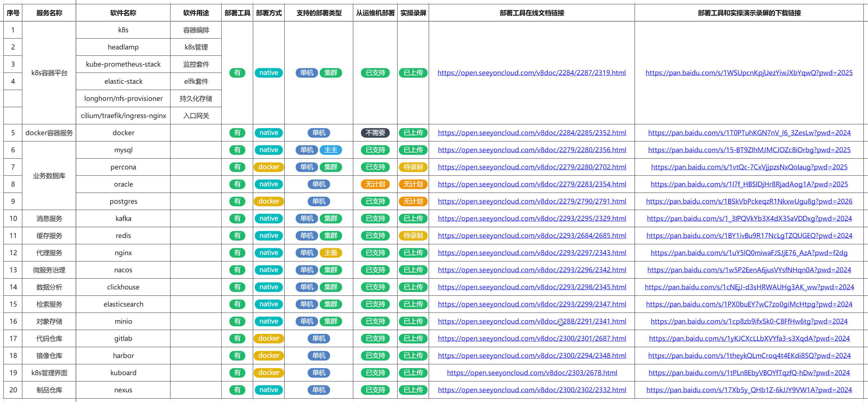Screen dimensions: 868x402
Task: Follow the gitlab doc link ending 2687.html
Action: point(532,339)
